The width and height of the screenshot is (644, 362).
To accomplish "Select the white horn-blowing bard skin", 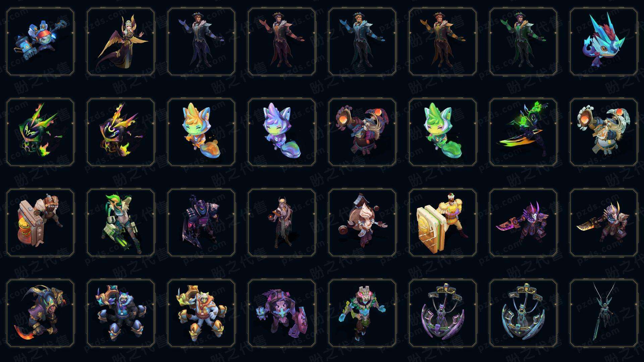I will point(604,132).
